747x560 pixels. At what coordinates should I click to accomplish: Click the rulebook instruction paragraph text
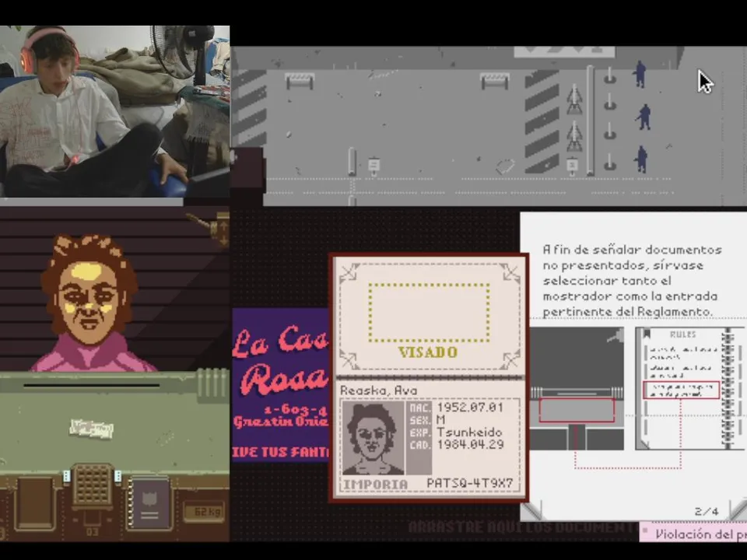click(632, 281)
